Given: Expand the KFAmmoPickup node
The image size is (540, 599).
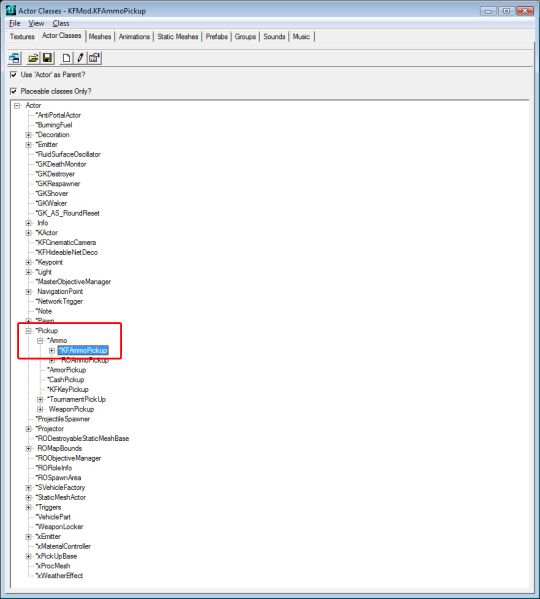Looking at the screenshot, I should pyautogui.click(x=52, y=351).
